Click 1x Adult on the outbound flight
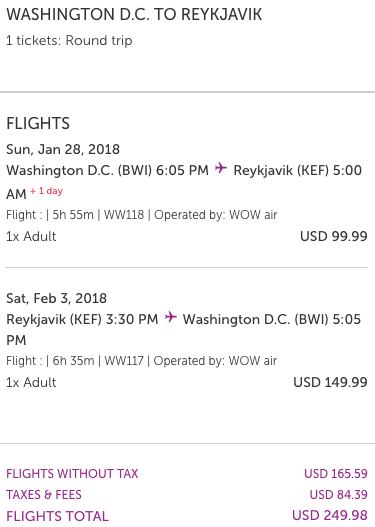The height and width of the screenshot is (527, 375). 31,236
